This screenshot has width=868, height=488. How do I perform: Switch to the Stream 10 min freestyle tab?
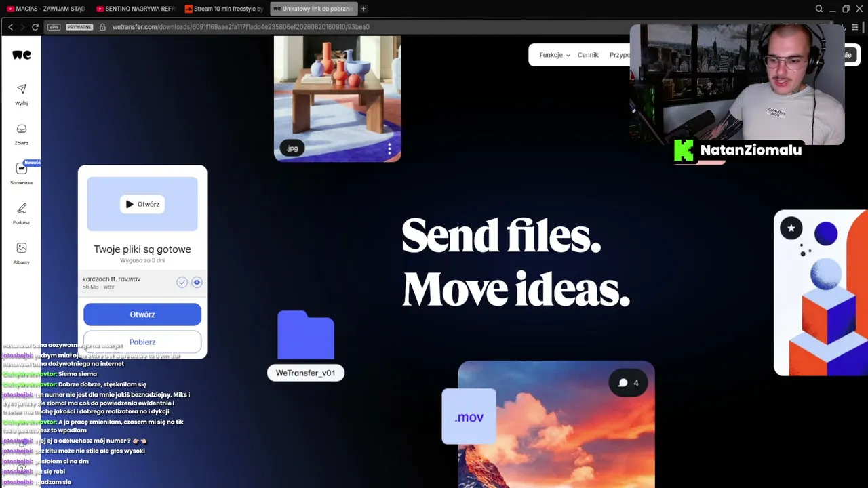click(x=224, y=9)
